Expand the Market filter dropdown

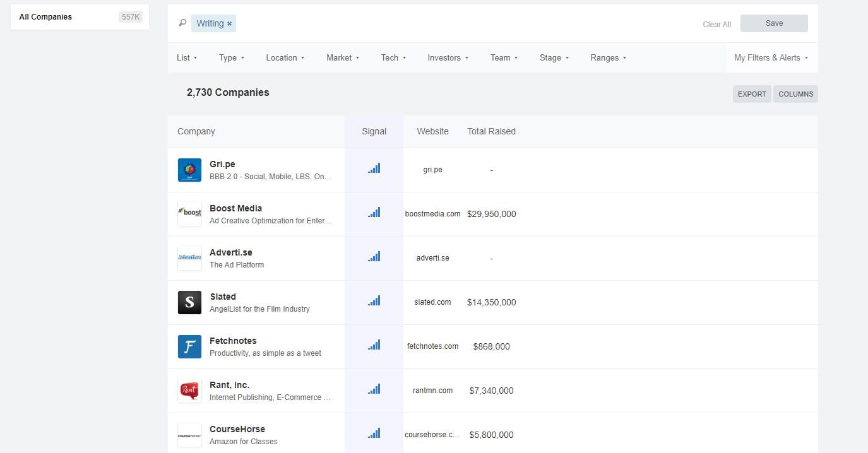click(343, 57)
